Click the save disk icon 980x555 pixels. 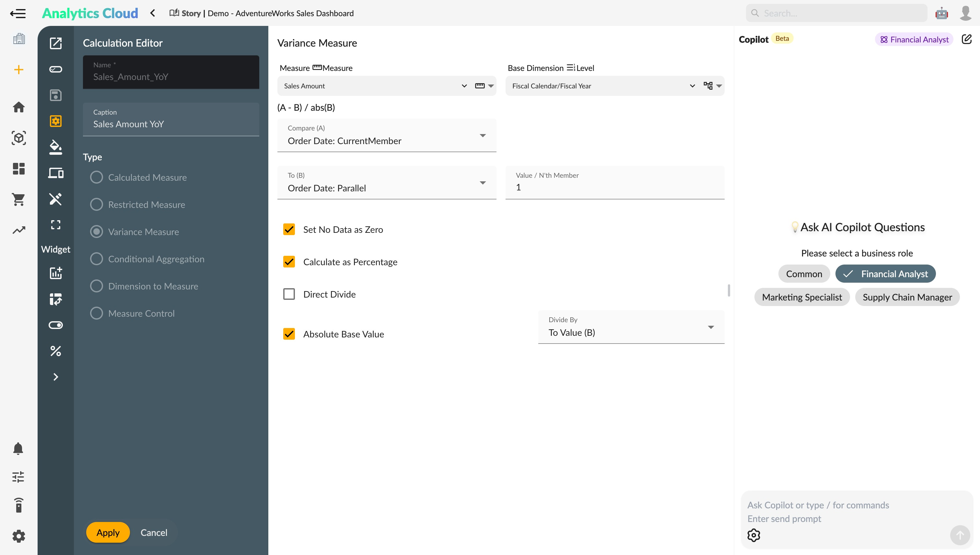tap(56, 95)
